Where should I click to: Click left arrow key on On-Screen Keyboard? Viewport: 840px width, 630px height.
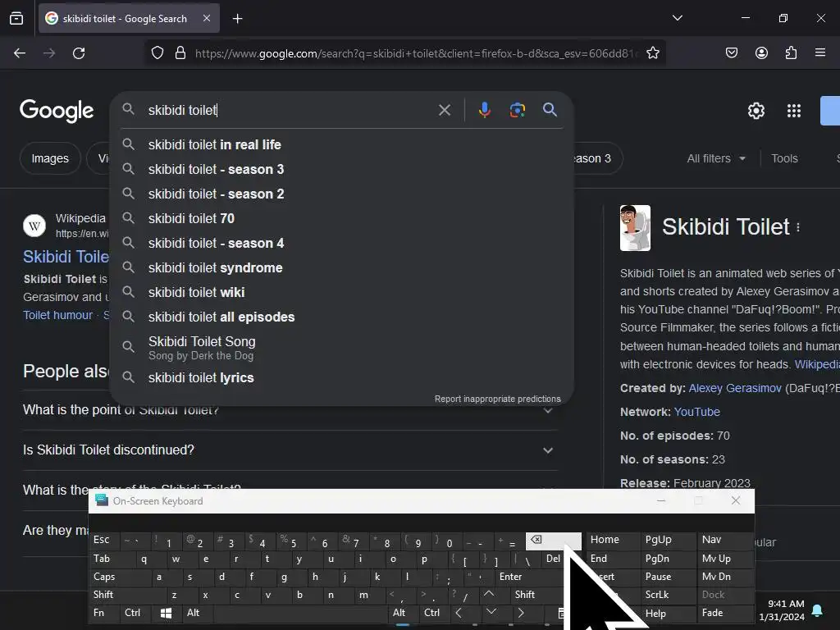coord(459,613)
